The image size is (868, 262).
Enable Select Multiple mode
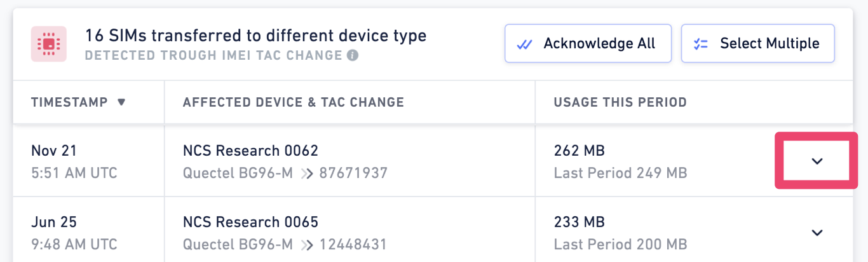click(757, 44)
